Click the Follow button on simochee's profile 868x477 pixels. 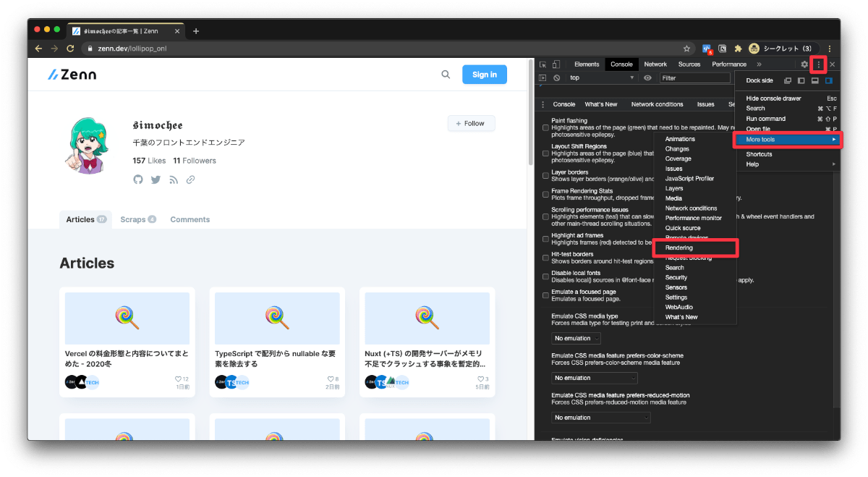click(x=471, y=123)
